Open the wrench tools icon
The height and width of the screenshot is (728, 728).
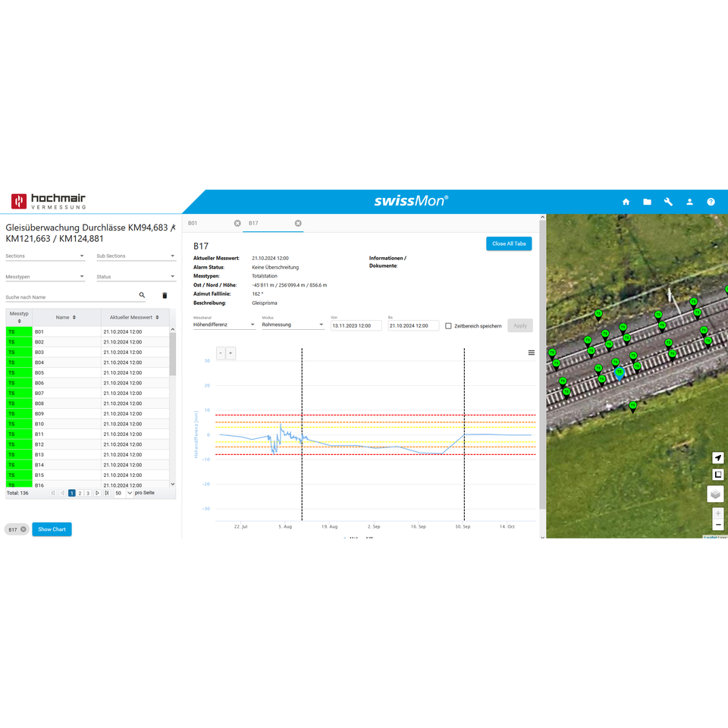point(668,202)
